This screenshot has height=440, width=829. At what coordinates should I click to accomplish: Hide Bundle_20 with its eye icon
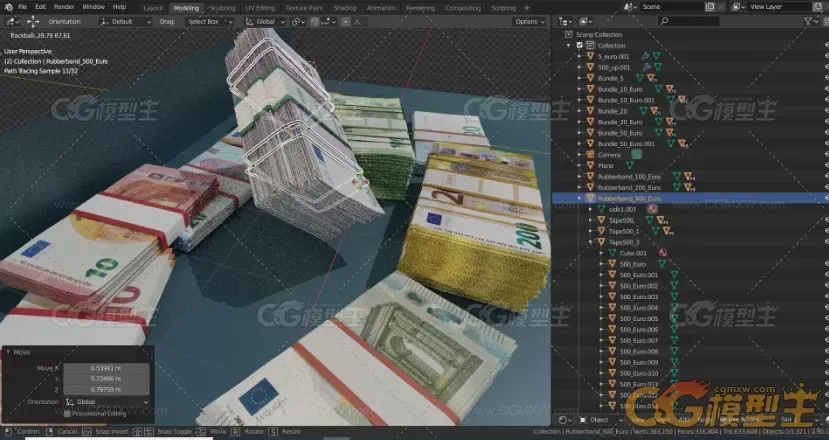coord(826,111)
